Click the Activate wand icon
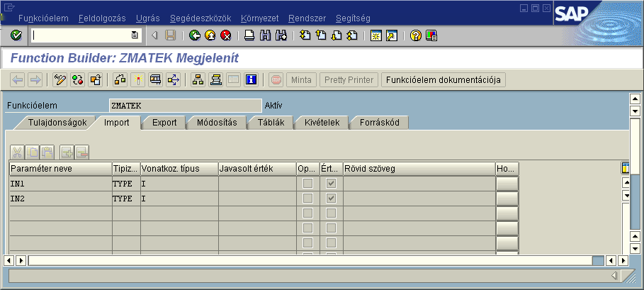Image resolution: width=644 pixels, height=290 pixels. pyautogui.click(x=138, y=79)
